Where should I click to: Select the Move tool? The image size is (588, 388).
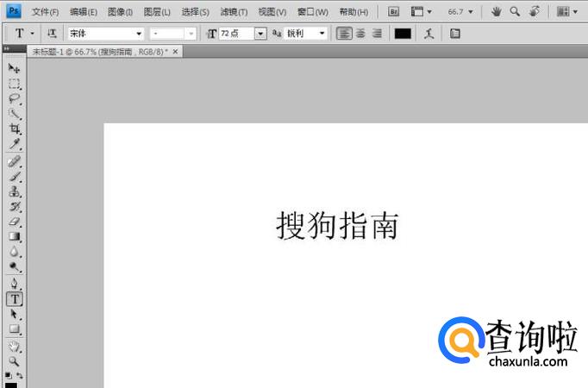coord(15,68)
